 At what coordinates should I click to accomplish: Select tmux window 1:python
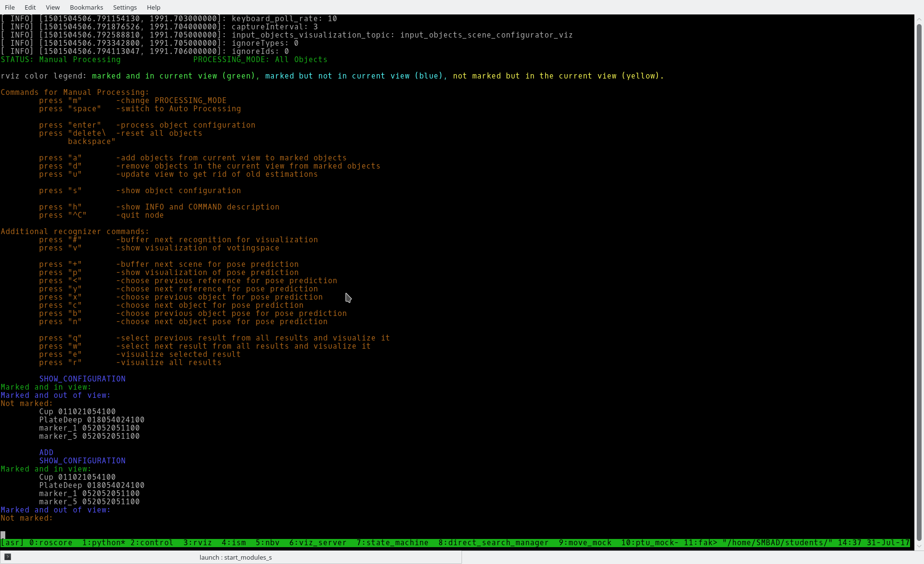click(x=103, y=543)
